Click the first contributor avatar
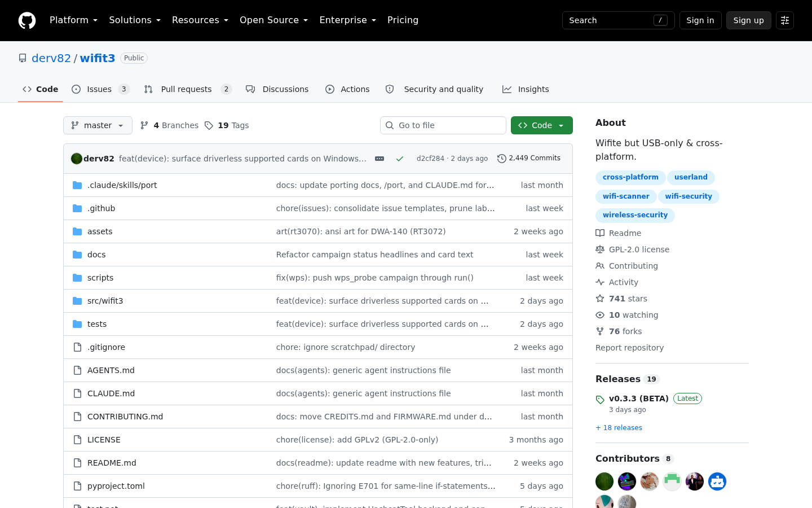The image size is (812, 508). click(604, 481)
